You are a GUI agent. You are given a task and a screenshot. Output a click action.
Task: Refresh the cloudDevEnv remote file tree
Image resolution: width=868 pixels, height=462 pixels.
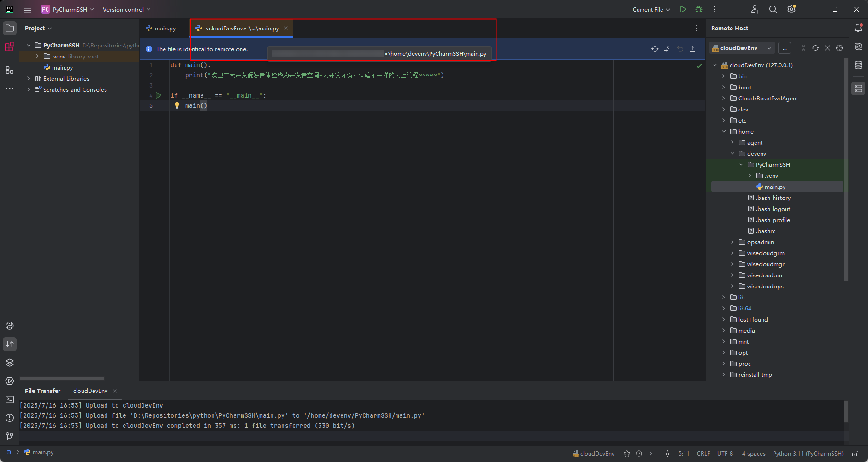pyautogui.click(x=815, y=48)
